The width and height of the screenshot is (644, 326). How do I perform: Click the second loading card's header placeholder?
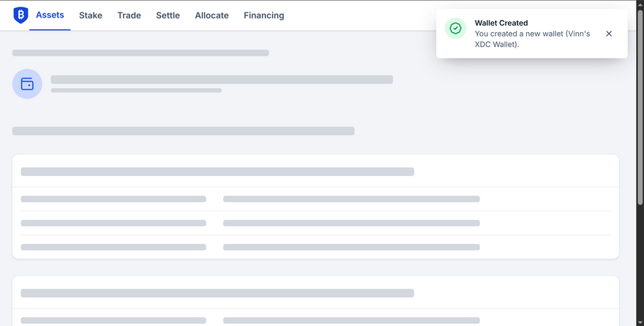tap(217, 293)
